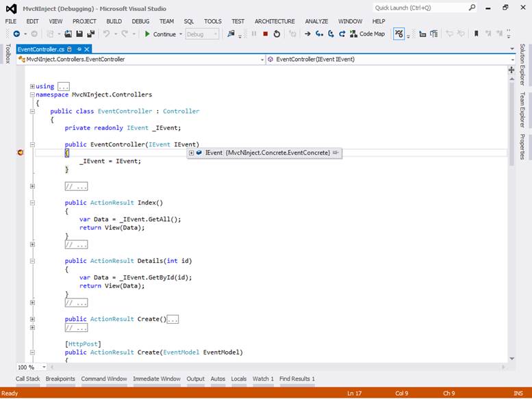This screenshot has width=532, height=399.
Task: Open the ANALYZE menu
Action: pos(316,21)
